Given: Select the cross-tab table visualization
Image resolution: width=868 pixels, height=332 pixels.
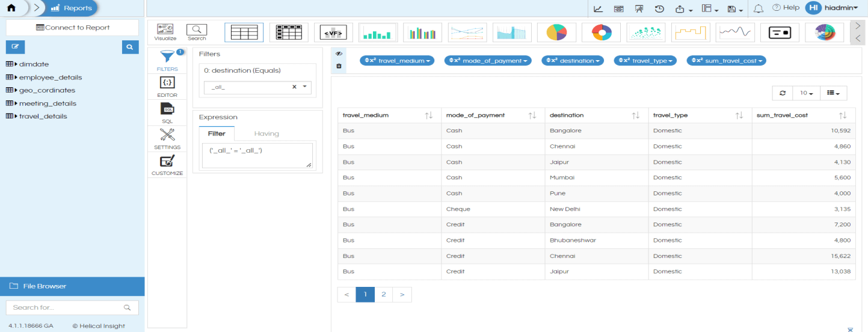Looking at the screenshot, I should click(289, 32).
